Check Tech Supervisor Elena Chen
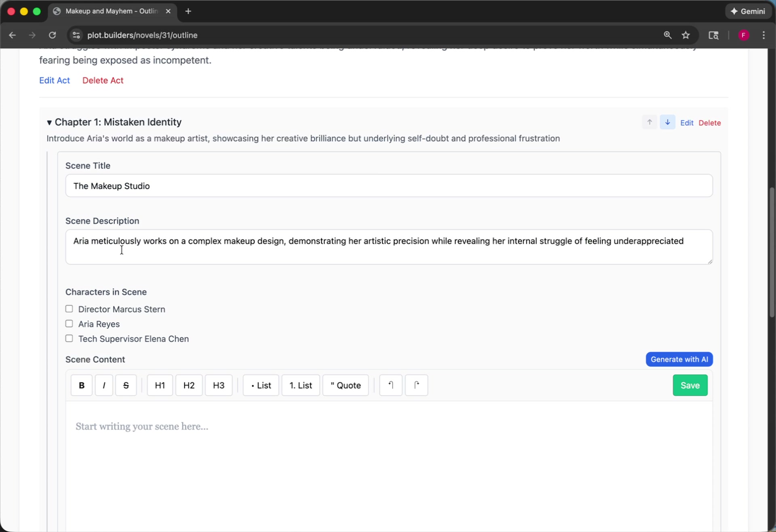Viewport: 776px width, 532px height. [x=69, y=339]
